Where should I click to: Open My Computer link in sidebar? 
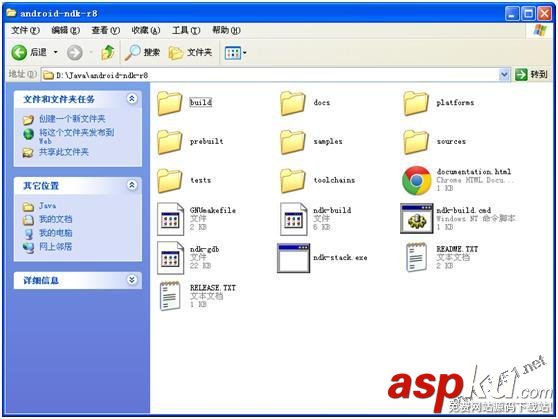(55, 233)
